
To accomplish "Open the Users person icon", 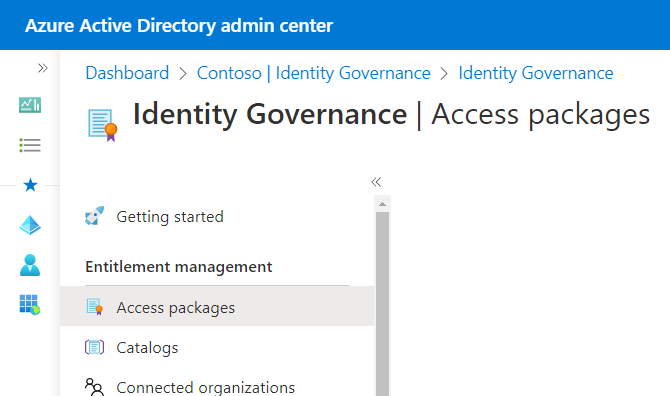I will point(30,265).
